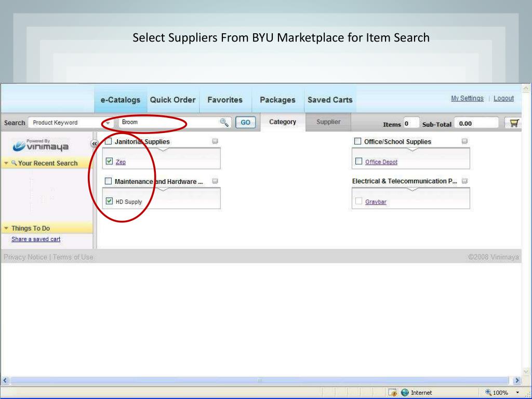Check the Maintenance and Hardware category checkbox
This screenshot has width=532, height=399.
pyautogui.click(x=108, y=181)
